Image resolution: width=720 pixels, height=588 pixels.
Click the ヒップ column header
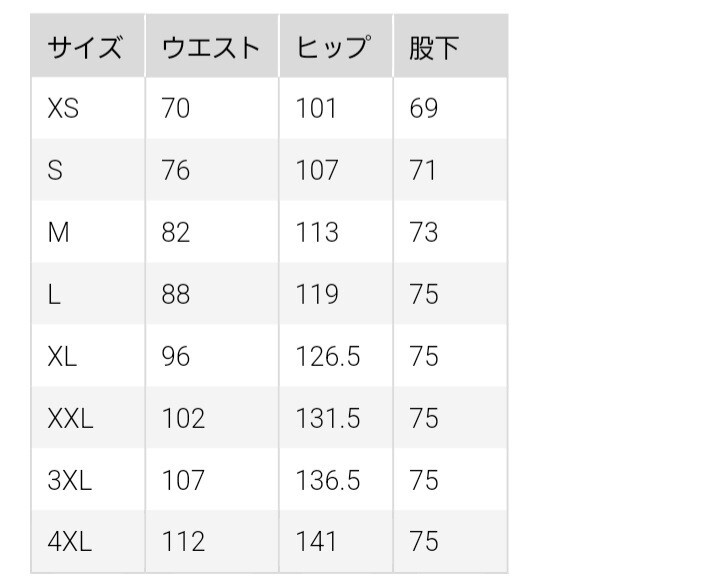[x=333, y=47]
